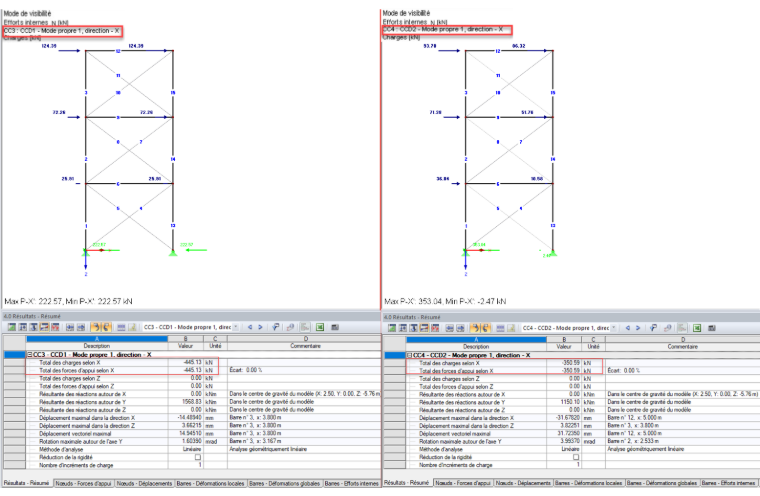
Task: Go to previous load case in left results toolbar
Action: pos(250,327)
